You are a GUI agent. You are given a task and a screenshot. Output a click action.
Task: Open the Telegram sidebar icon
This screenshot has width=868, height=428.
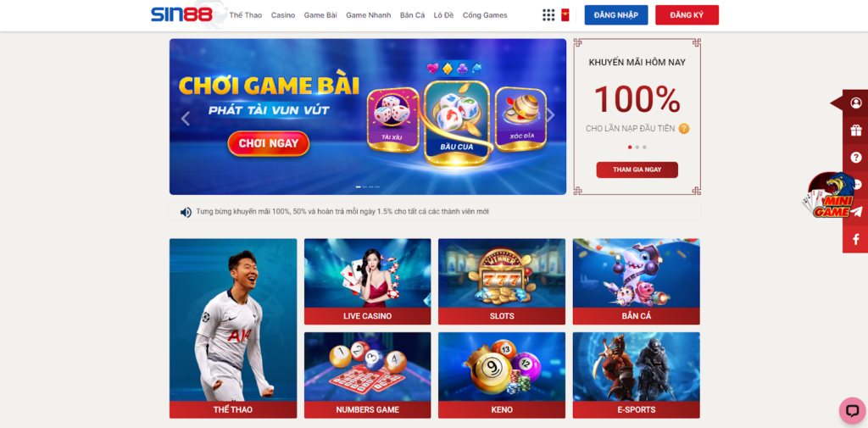[857, 212]
